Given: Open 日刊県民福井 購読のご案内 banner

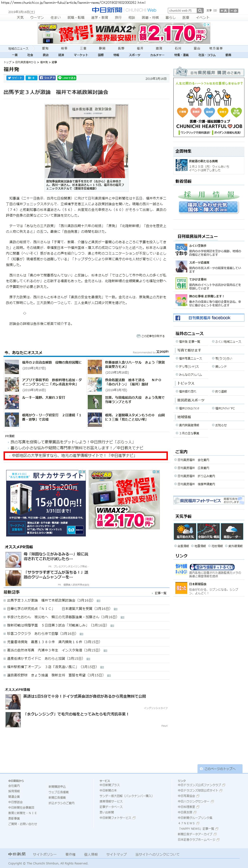Looking at the screenshot, I should coord(209,72).
